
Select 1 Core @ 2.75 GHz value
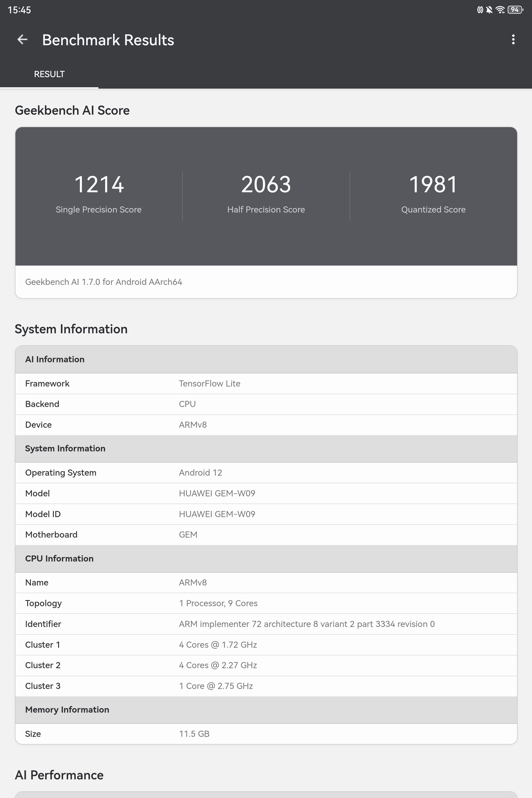(x=216, y=686)
